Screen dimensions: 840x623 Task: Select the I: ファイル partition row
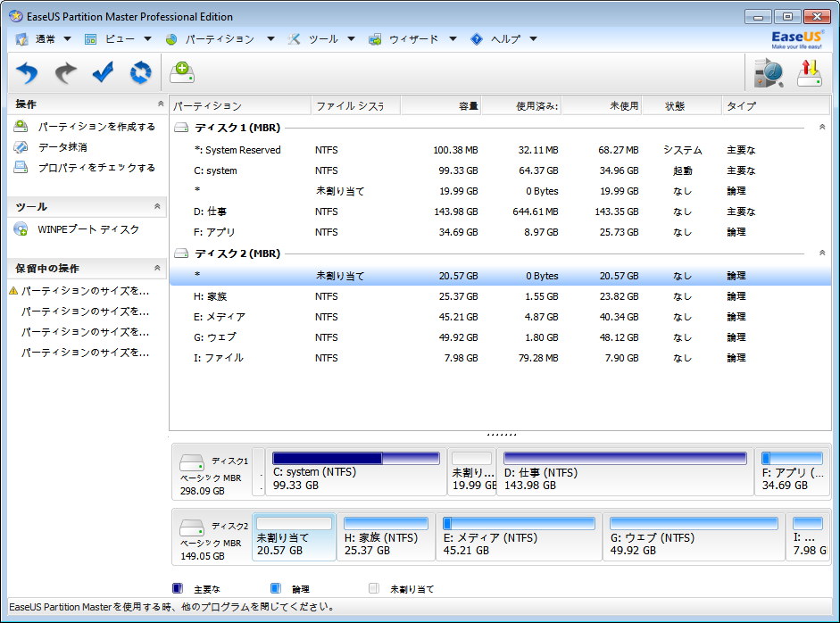[501, 358]
